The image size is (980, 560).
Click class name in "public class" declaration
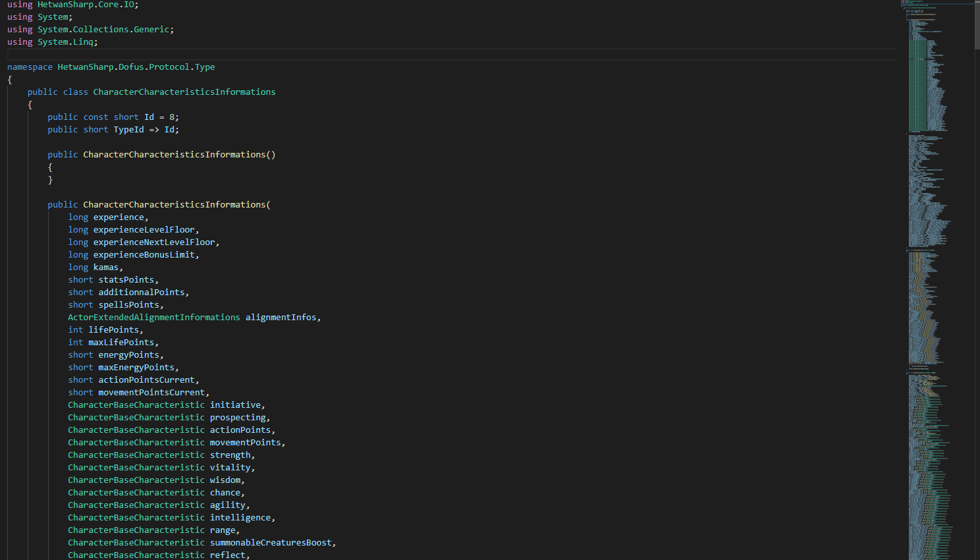[x=184, y=92]
